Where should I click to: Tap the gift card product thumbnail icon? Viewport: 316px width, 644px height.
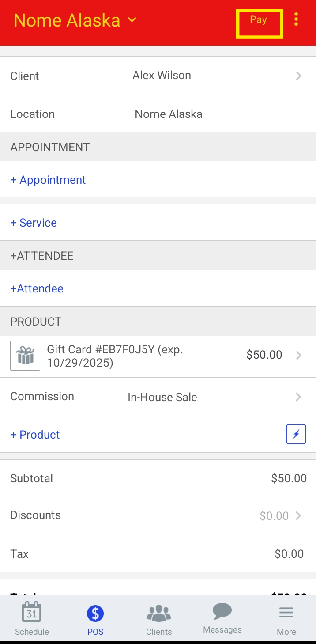[25, 355]
